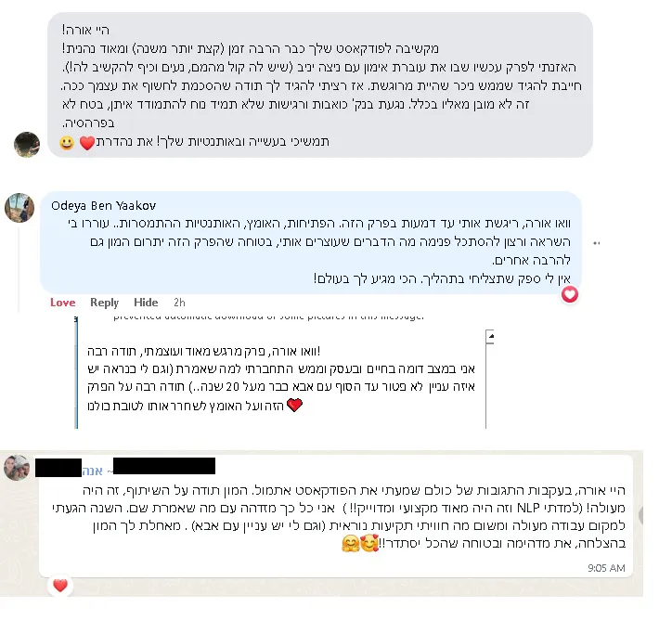
Task: Hide Odeya Ben Yaakov's comment
Action: click(x=146, y=303)
